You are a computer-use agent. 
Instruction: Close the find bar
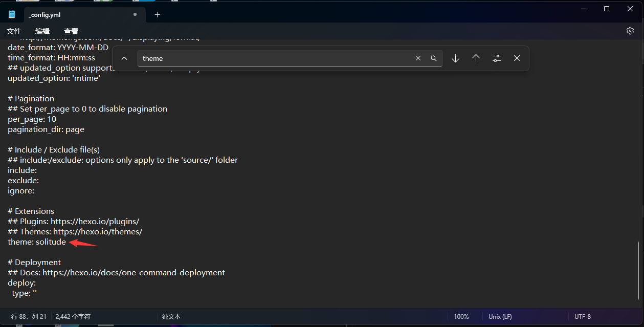[x=517, y=58]
